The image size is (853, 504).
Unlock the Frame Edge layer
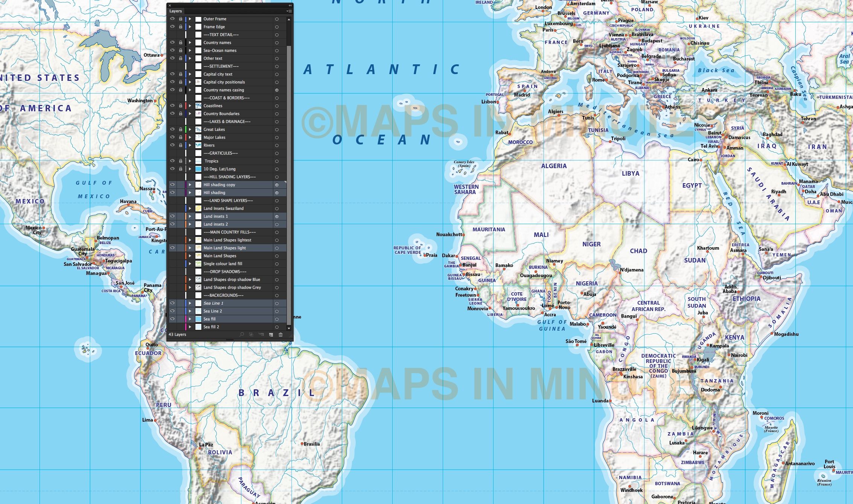pos(180,27)
